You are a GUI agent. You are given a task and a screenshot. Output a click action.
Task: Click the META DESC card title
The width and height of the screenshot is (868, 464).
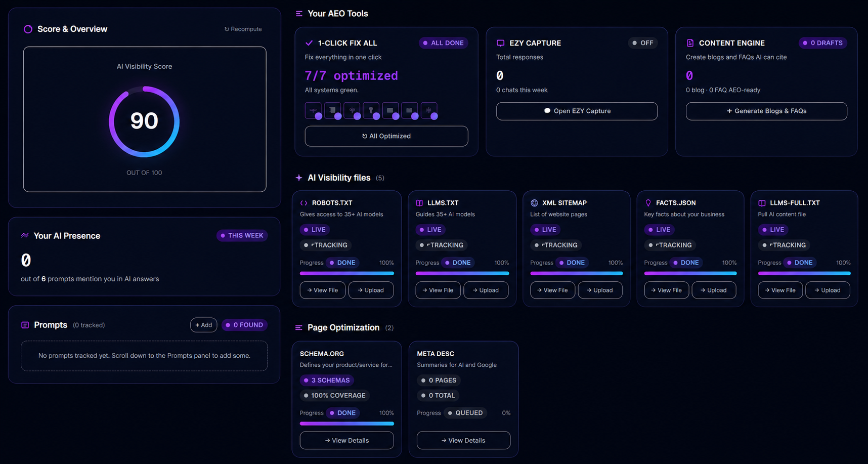(x=436, y=354)
